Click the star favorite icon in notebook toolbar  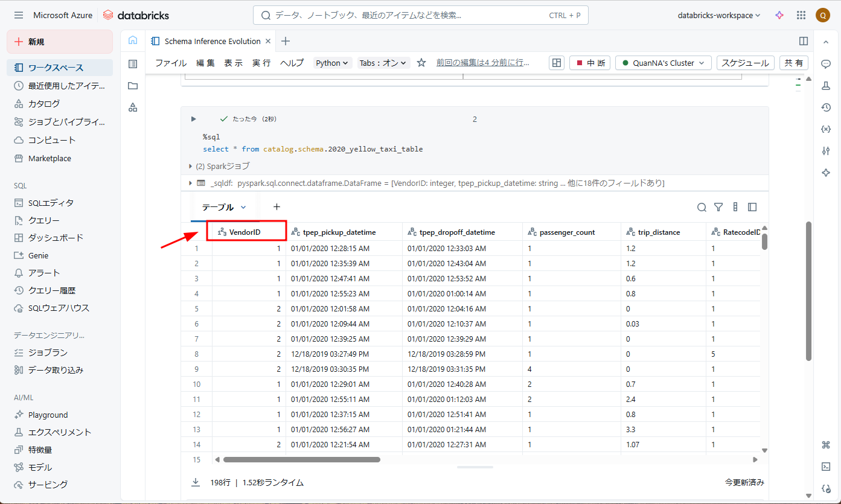[x=421, y=63]
